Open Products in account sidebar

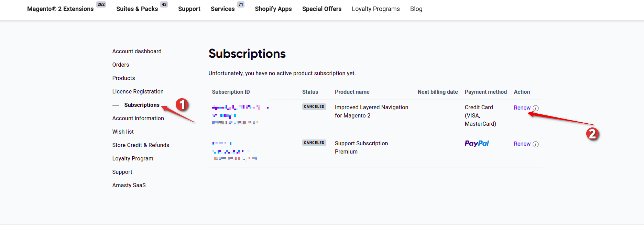(123, 78)
